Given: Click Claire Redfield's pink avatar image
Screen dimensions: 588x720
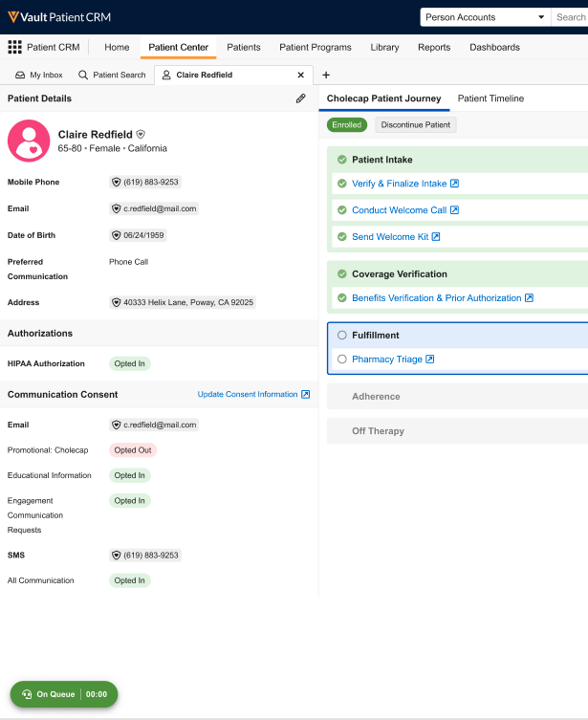Looking at the screenshot, I should pyautogui.click(x=29, y=141).
